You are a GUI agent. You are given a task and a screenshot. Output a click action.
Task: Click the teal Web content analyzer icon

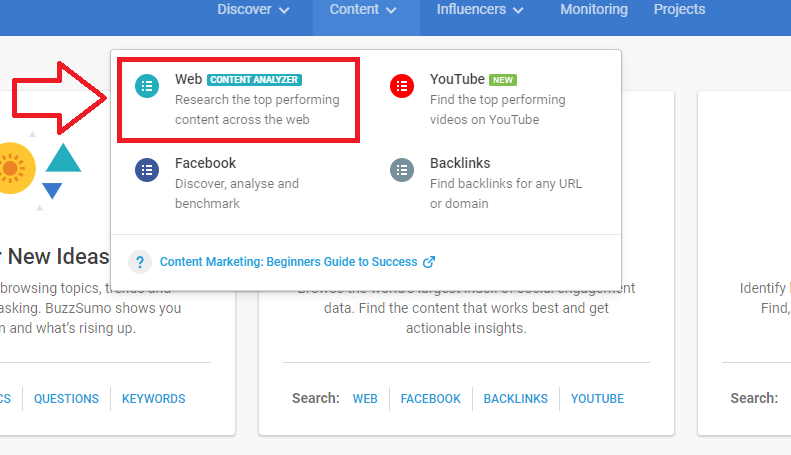point(147,86)
